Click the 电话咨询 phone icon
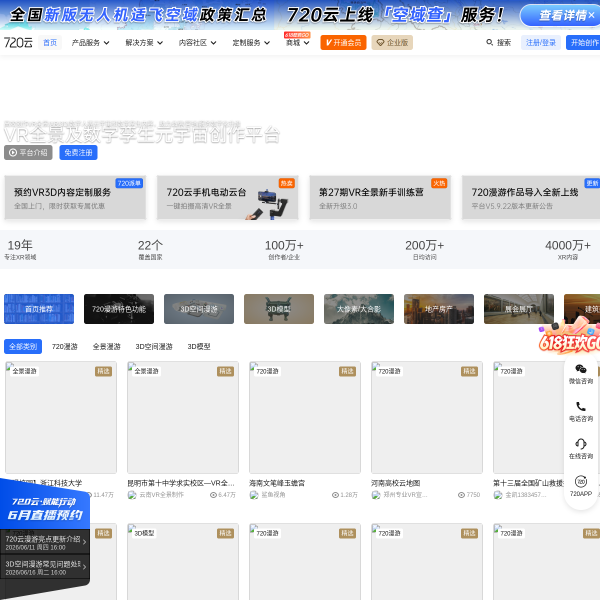This screenshot has width=600, height=600. [x=581, y=406]
